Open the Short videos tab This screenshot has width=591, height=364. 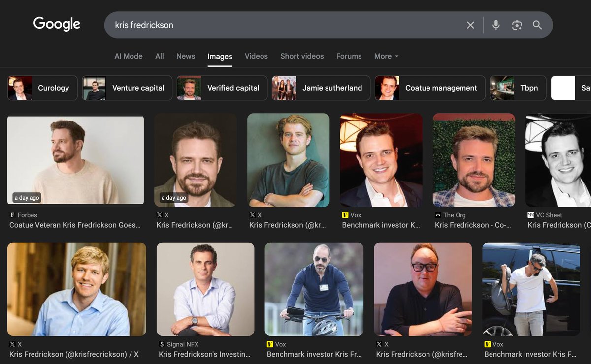point(302,56)
